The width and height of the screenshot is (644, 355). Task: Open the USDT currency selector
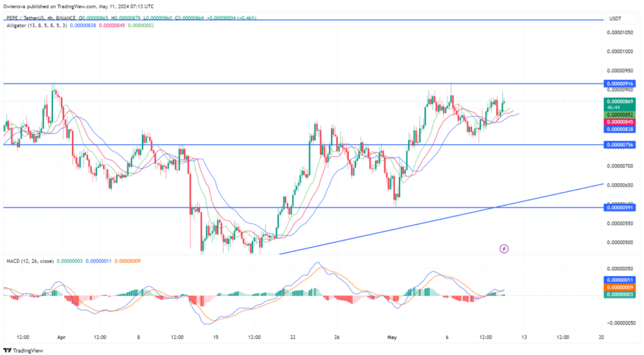click(621, 19)
